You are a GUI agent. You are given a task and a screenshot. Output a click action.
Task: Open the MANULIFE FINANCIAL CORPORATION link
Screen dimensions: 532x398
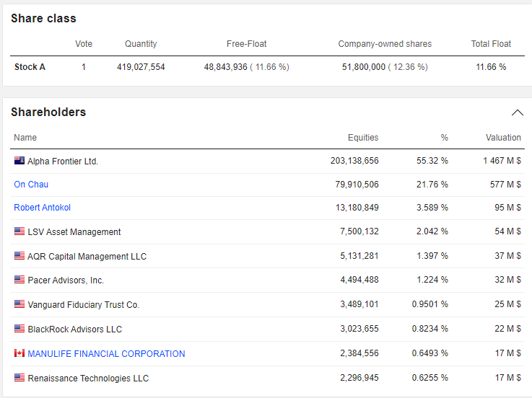tap(106, 353)
